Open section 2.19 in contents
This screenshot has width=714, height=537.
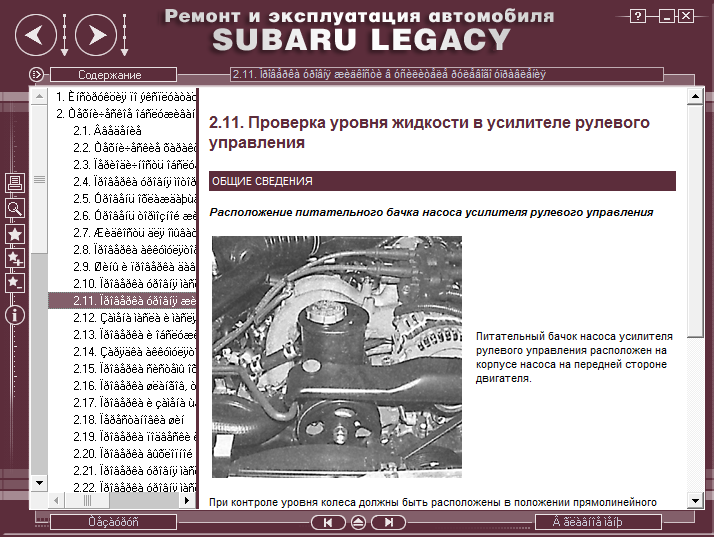click(134, 437)
